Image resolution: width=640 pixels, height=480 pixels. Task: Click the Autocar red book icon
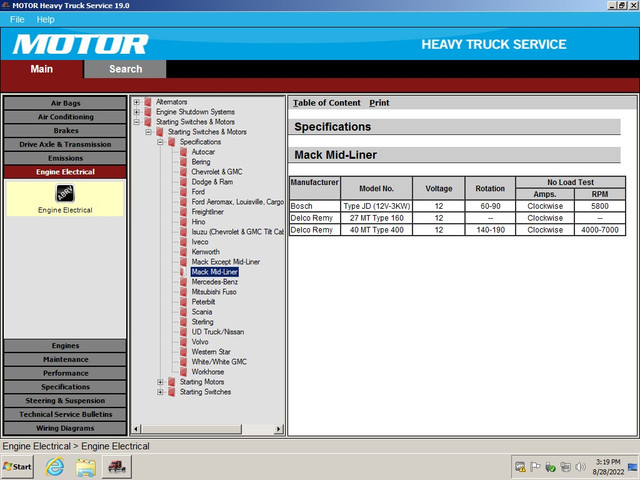click(183, 152)
